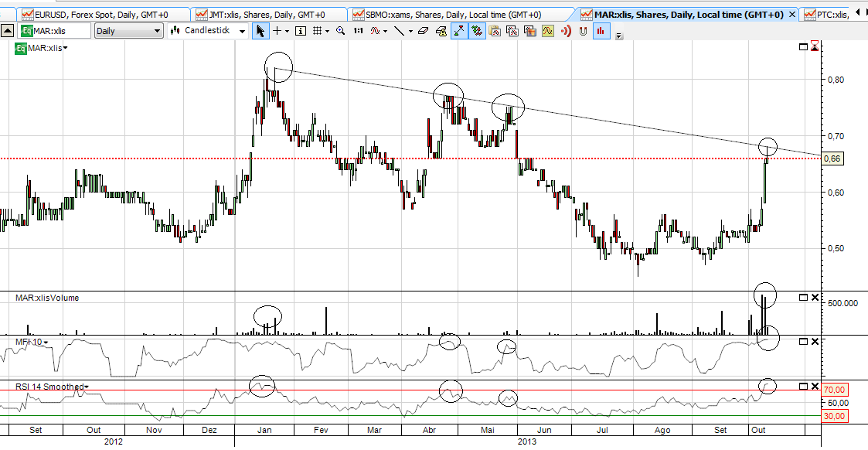
Task: Click the red sound alert icon
Action: (x=567, y=30)
